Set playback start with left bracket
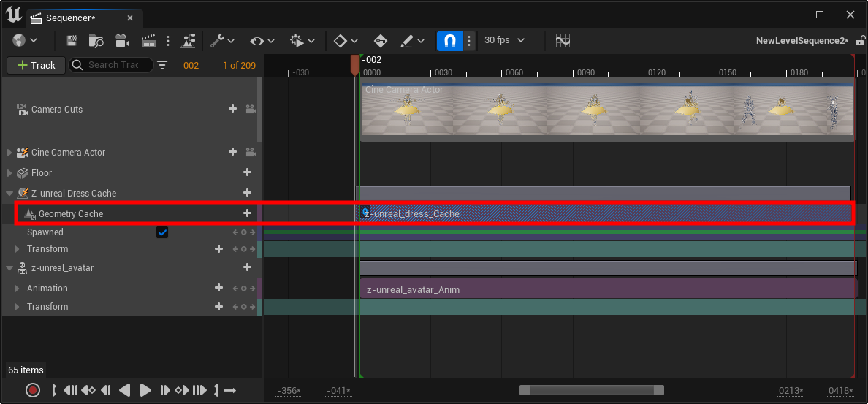Screen dimensions: 868x404 coord(53,390)
